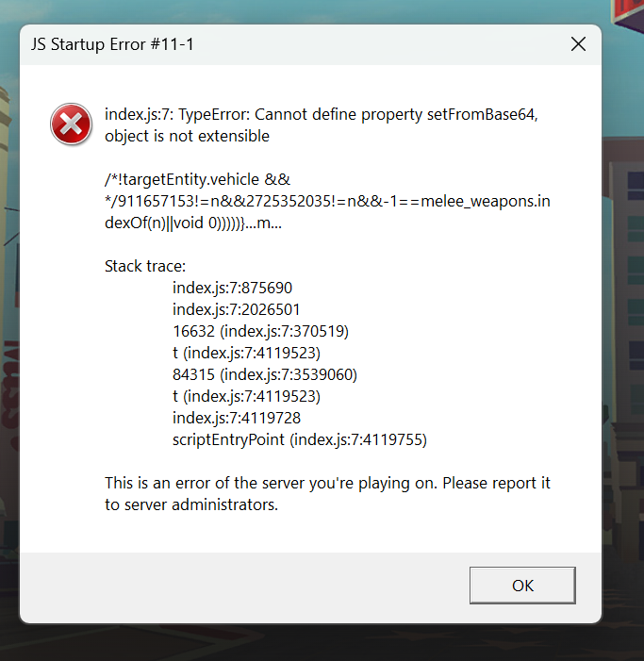
Task: Close the JS Startup Error dialog
Action: point(578,44)
